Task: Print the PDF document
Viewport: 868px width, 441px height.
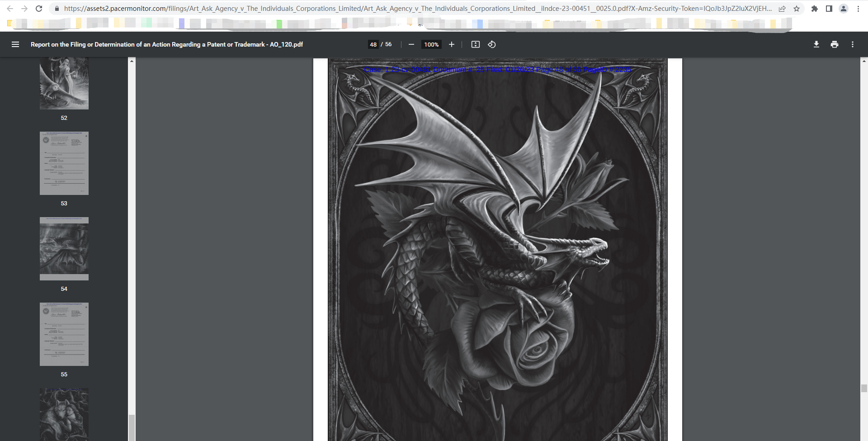Action: (834, 44)
